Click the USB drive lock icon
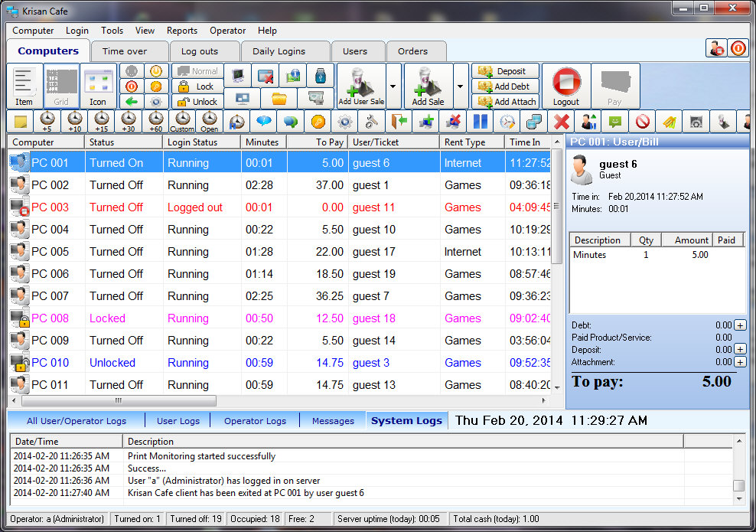This screenshot has width=756, height=532. coord(320,76)
